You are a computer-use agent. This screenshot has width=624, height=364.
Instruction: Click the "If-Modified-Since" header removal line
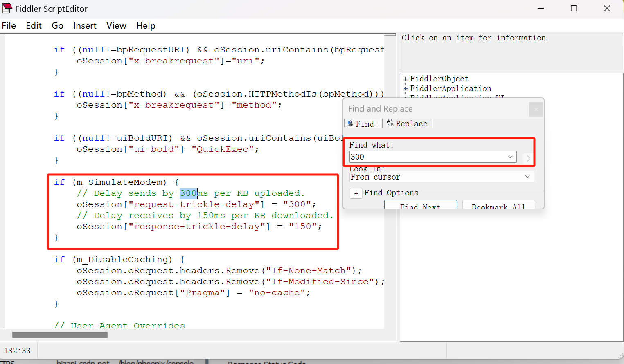tap(230, 281)
